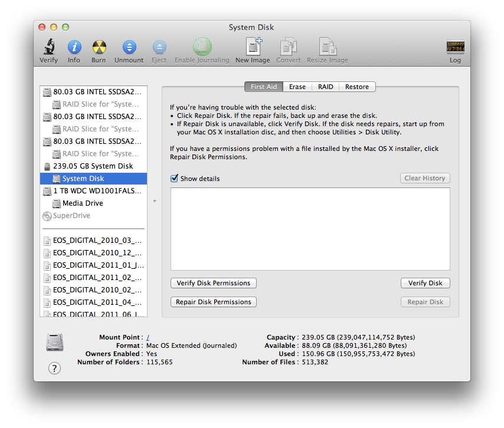Select the third 80.03 GB INTEL SSDSA2 drive
The image size is (504, 428).
pos(93,141)
